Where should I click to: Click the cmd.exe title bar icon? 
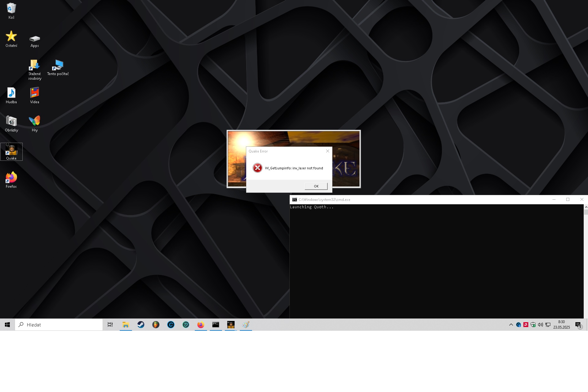(x=295, y=199)
